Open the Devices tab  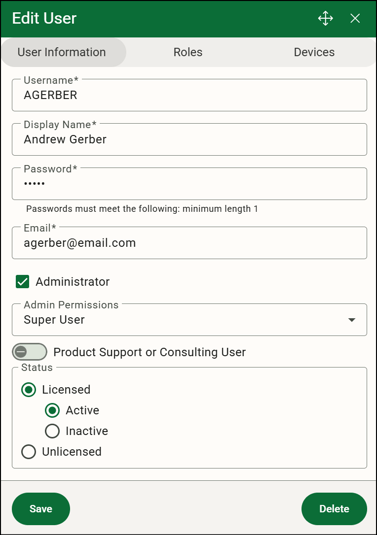click(x=314, y=52)
